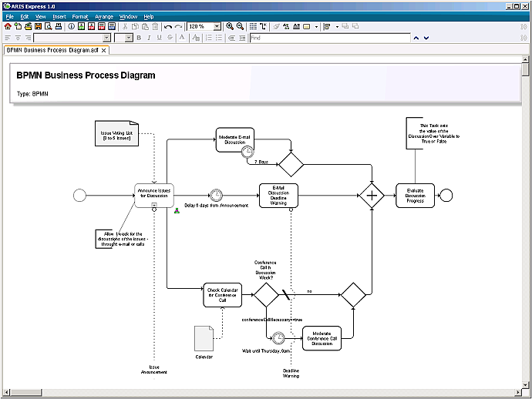Open the fill color dropdown arrow

[x=316, y=27]
